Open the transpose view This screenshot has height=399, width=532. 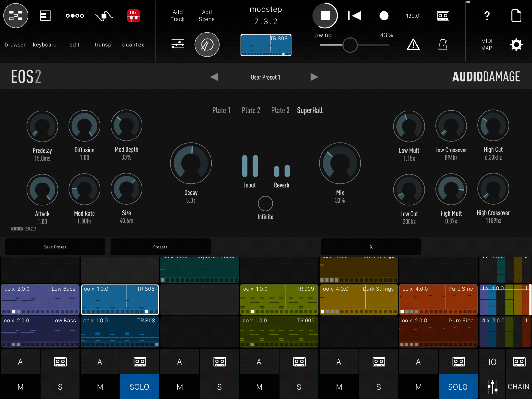(x=103, y=44)
